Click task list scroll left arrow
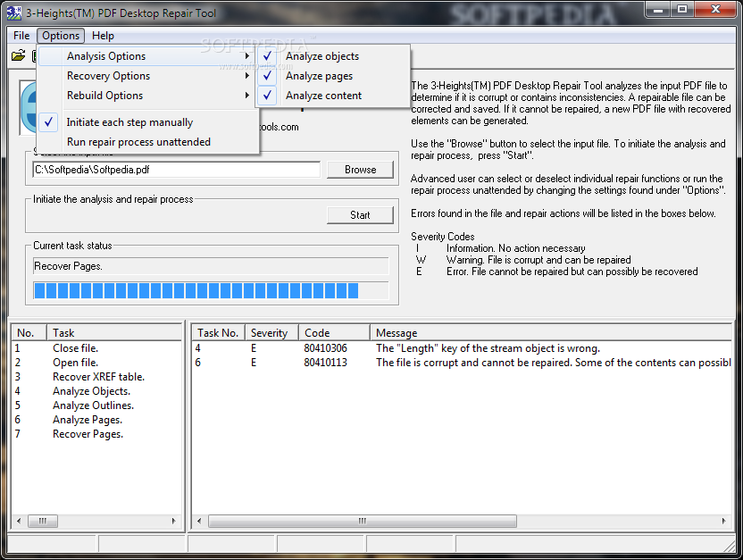The image size is (743, 560). 19,522
